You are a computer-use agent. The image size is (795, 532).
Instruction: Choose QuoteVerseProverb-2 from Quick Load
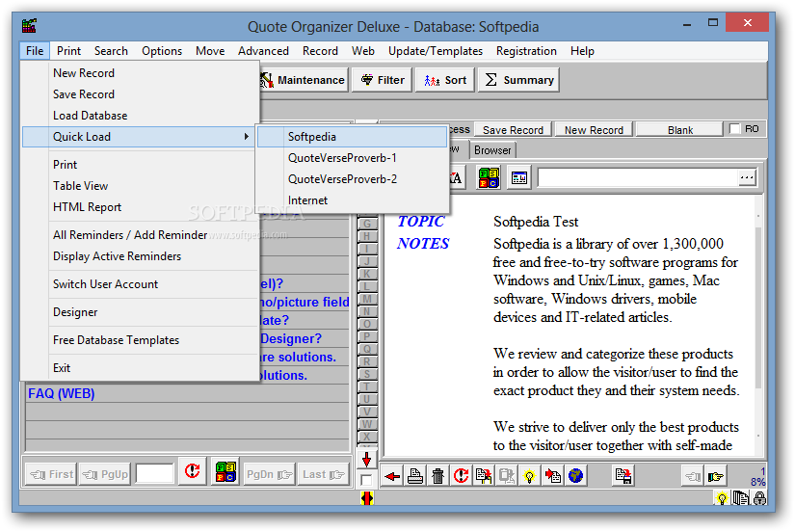coord(352,179)
